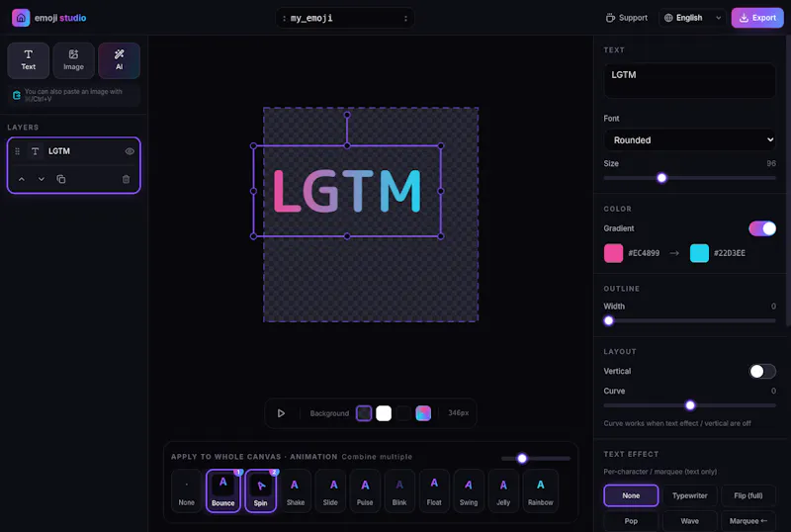Open the English language dropdown
Image resolution: width=791 pixels, height=532 pixels.
[692, 18]
